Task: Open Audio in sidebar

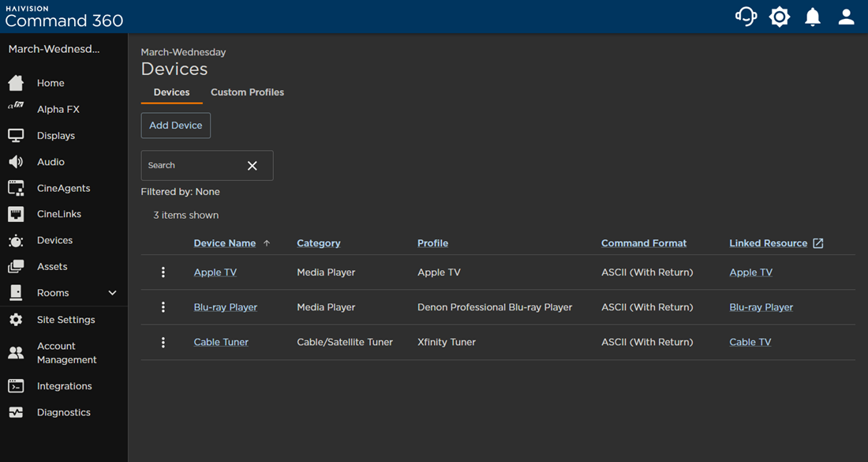Action: pos(51,162)
